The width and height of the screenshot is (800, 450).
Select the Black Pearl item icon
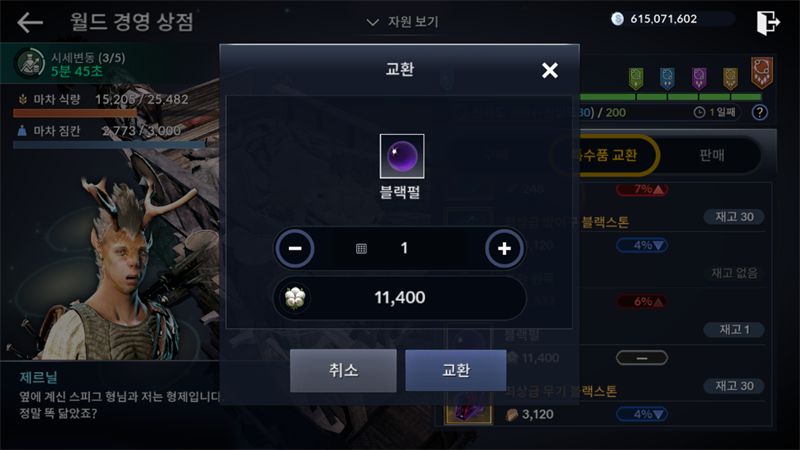(x=402, y=156)
